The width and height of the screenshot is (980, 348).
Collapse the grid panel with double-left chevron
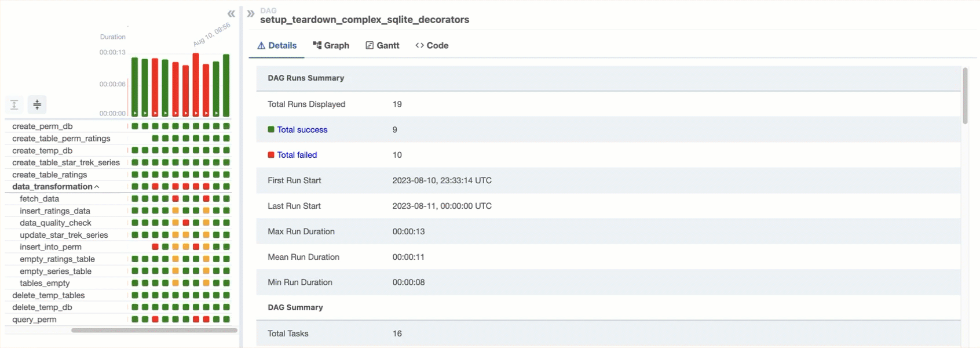coord(231,13)
